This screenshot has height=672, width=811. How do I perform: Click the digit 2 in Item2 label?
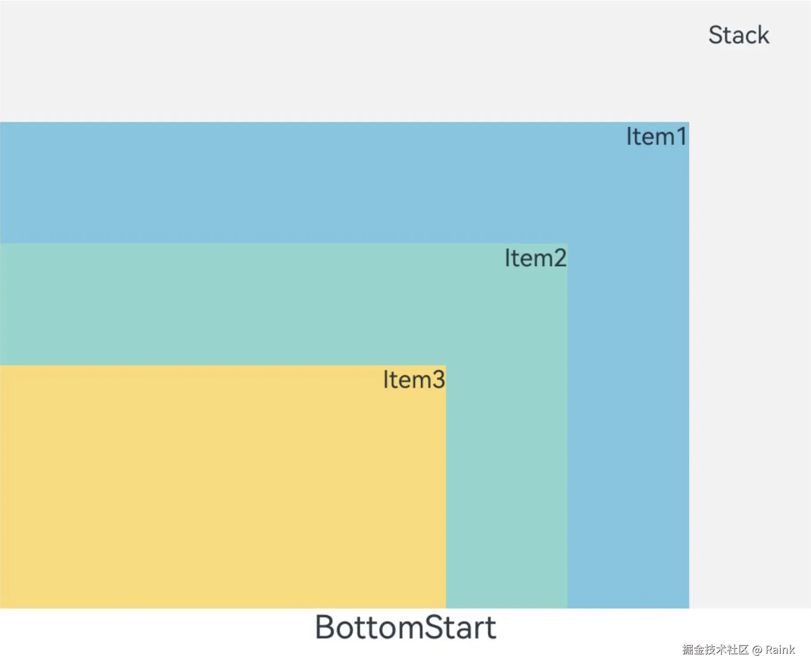point(559,258)
